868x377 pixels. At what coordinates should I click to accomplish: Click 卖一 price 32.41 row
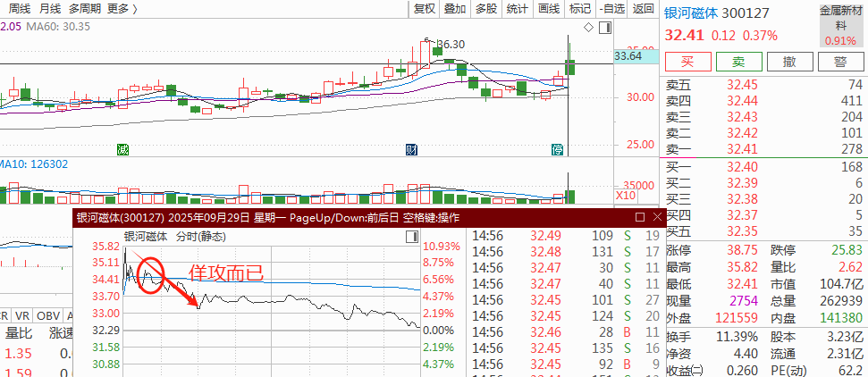point(763,149)
